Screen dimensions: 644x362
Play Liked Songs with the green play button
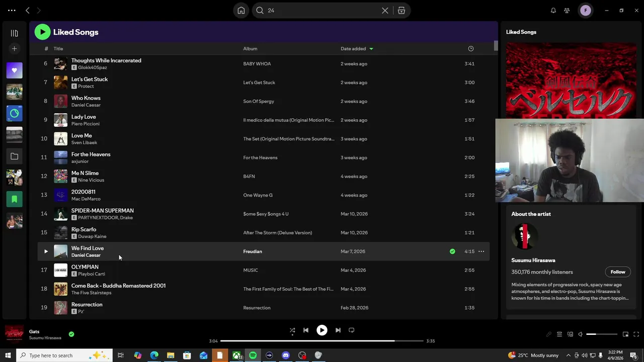[x=42, y=32]
